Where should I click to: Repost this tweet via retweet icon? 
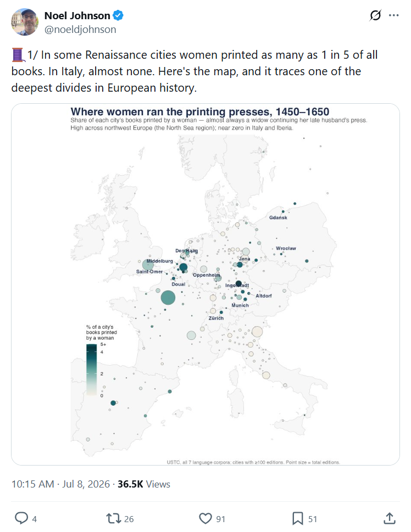click(113, 518)
